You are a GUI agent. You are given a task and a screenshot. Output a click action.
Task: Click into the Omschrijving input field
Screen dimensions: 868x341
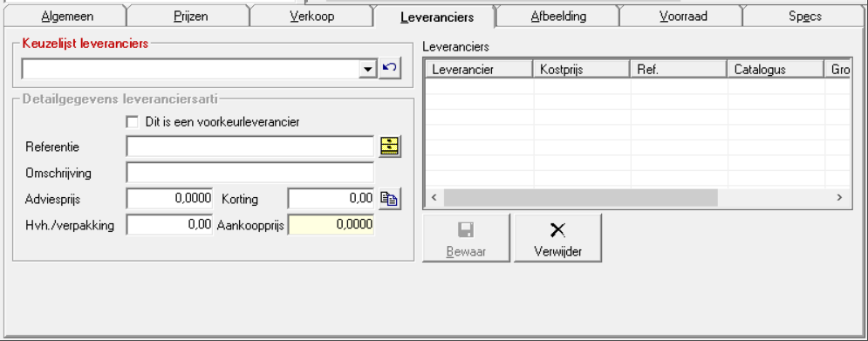click(250, 173)
